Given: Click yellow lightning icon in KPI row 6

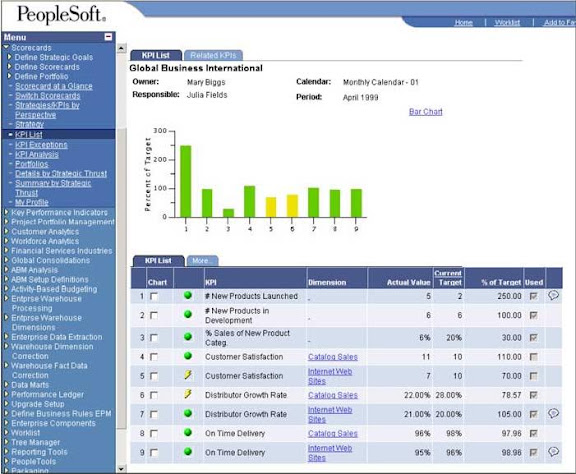Looking at the screenshot, I should click(188, 394).
